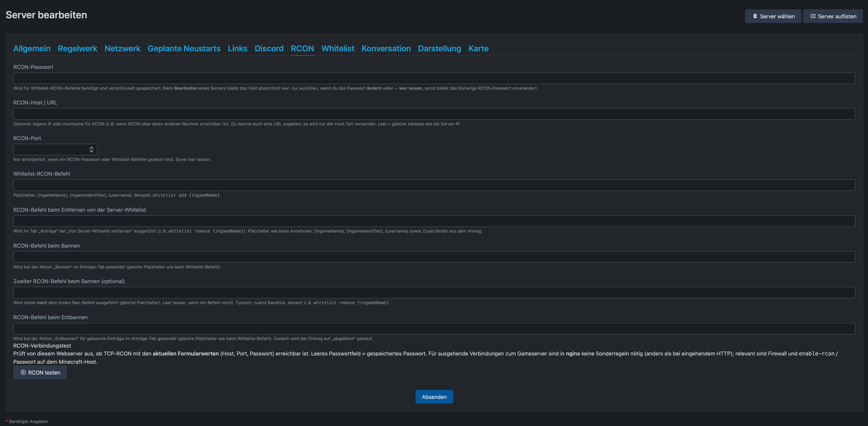Click the Server bearbeiten page heading
This screenshot has width=868, height=426.
tap(46, 15)
